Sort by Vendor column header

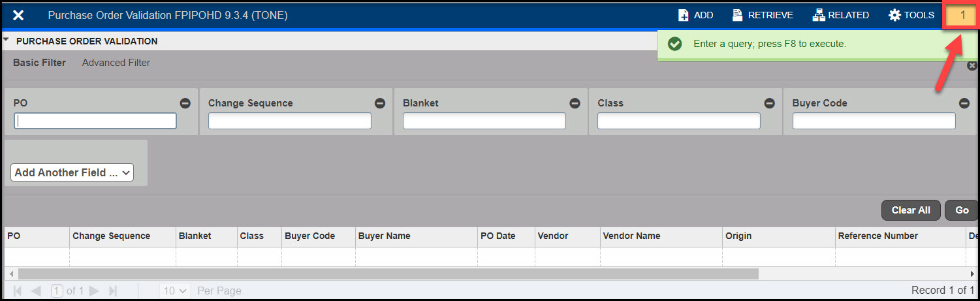pyautogui.click(x=567, y=236)
